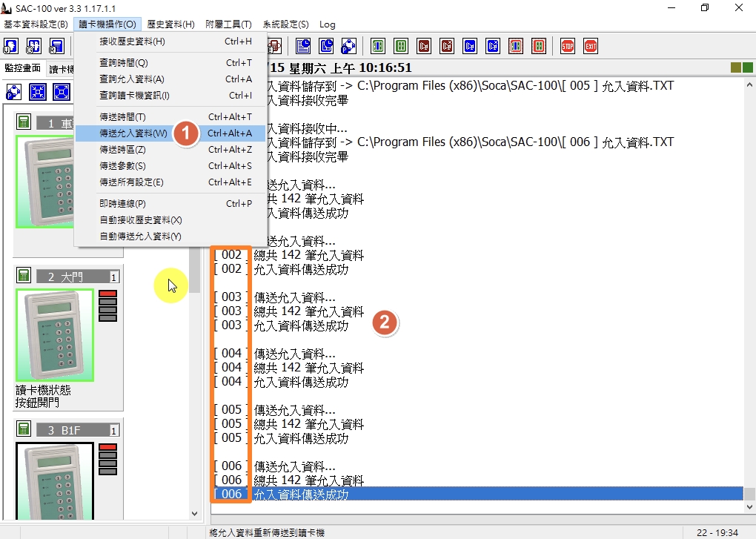This screenshot has height=539, width=756.
Task: Click the second red-bordered door toolbar icon
Action: tap(539, 46)
